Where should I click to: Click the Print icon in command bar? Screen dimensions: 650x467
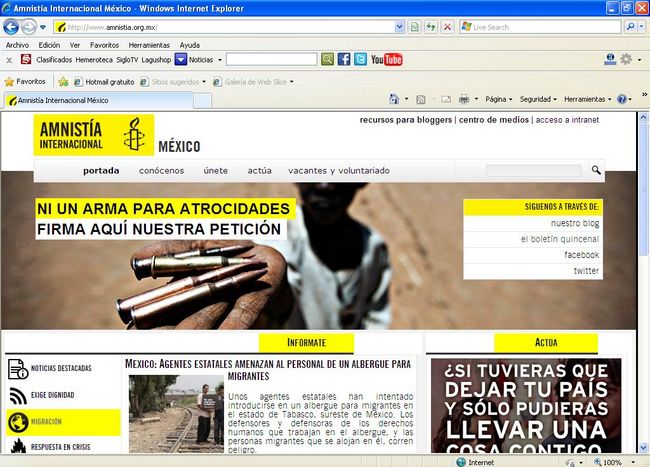click(463, 100)
